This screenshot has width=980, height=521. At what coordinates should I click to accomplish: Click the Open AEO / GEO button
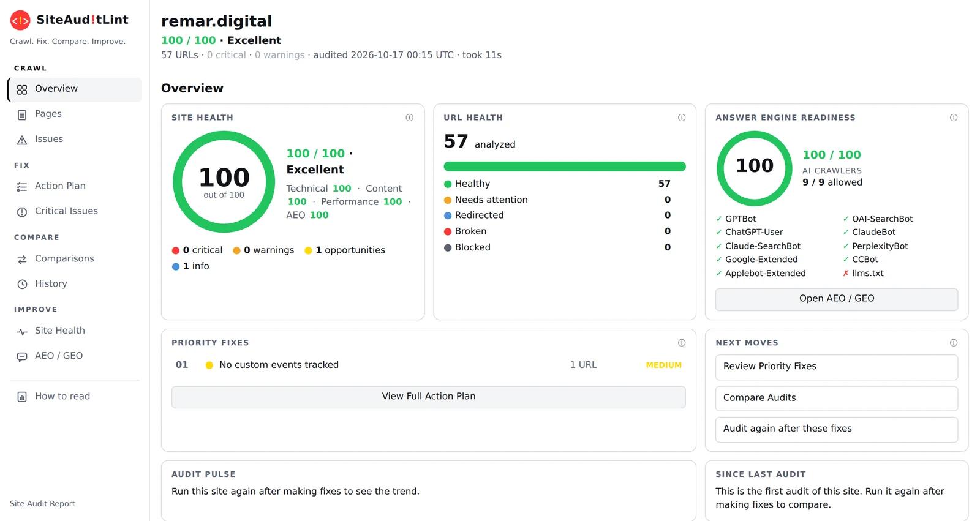coord(837,299)
